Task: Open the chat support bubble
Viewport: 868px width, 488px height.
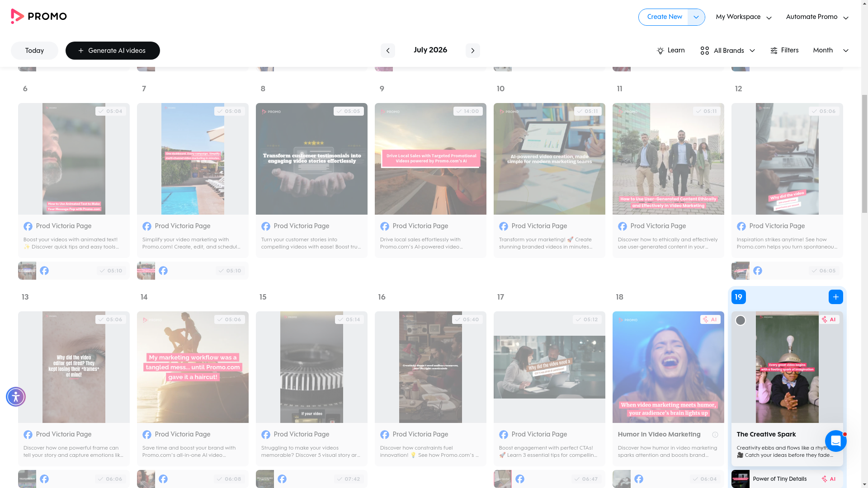Action: coord(835,441)
